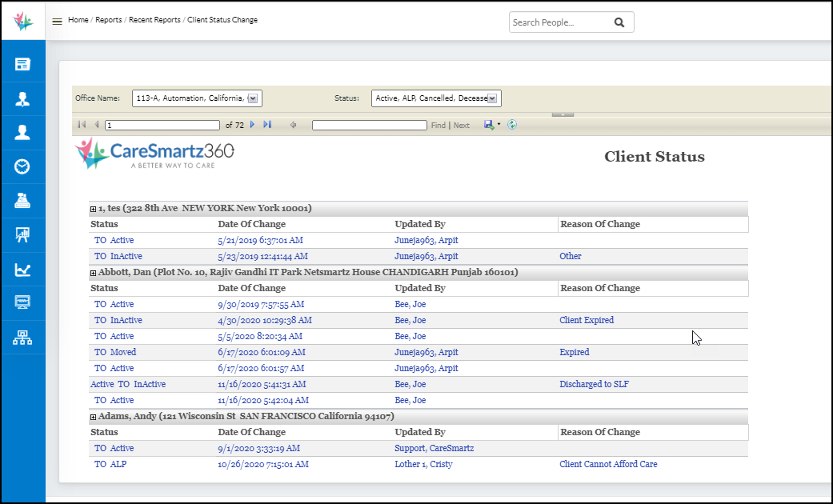This screenshot has height=504, width=833.
Task: Open the Other reason link for tes
Action: 570,256
